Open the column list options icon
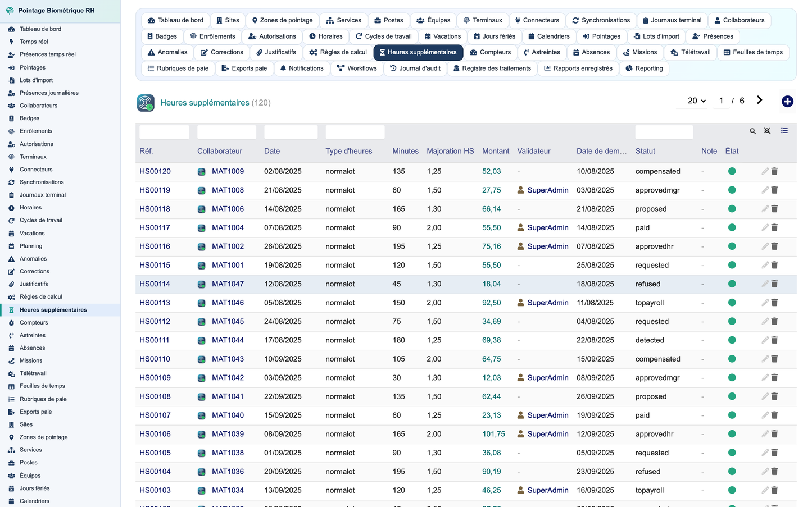The width and height of the screenshot is (812, 507). 784,130
